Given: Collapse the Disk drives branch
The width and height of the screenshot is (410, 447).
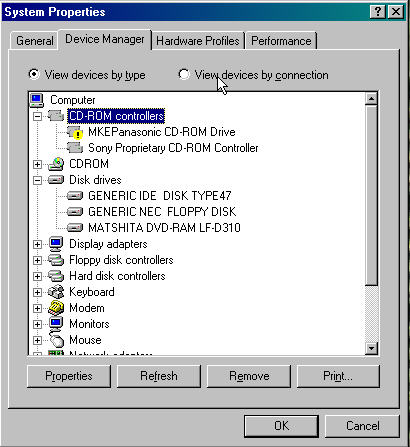Looking at the screenshot, I should point(37,180).
